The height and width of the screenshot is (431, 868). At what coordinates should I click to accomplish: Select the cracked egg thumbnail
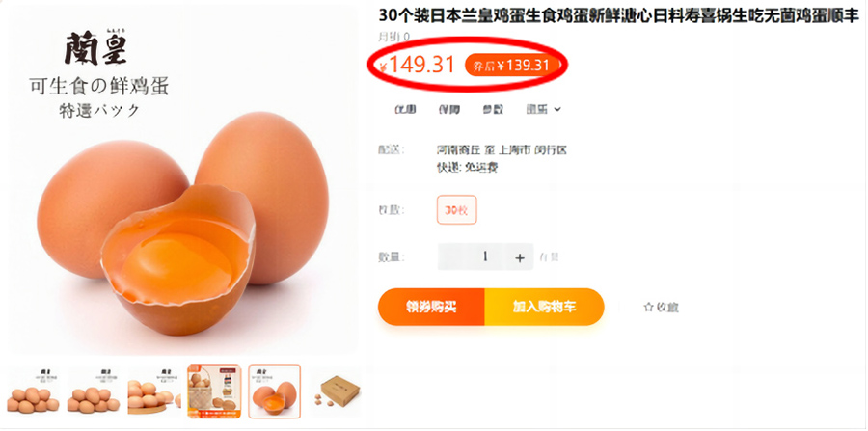(275, 391)
